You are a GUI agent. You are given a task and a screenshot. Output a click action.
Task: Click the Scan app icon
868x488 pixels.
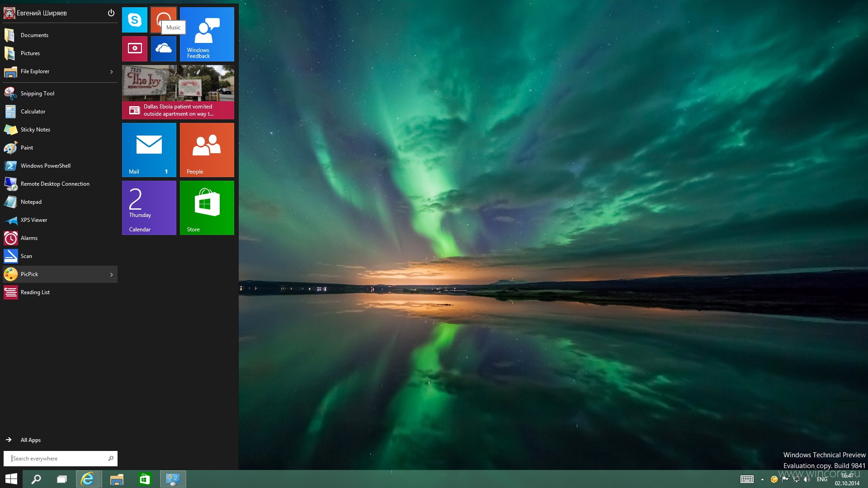pos(10,256)
